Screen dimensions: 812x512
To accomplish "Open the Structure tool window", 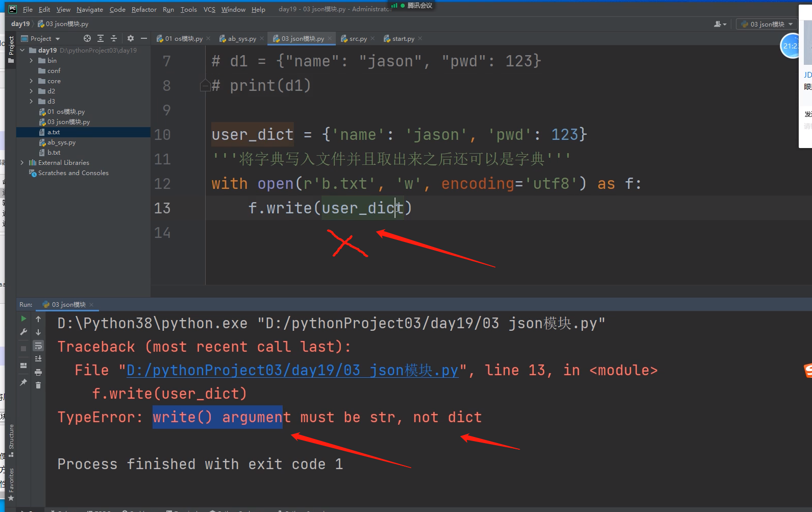I will [11, 440].
